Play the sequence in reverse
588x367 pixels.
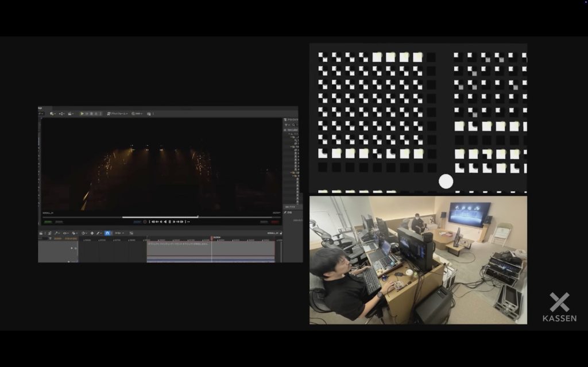point(165,222)
